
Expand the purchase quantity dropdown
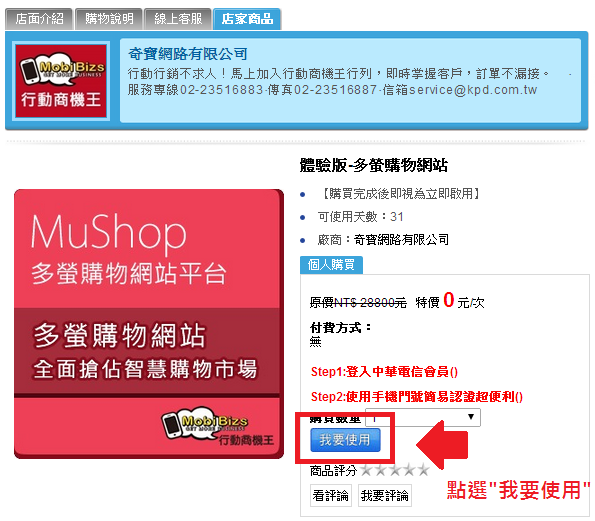(x=423, y=417)
